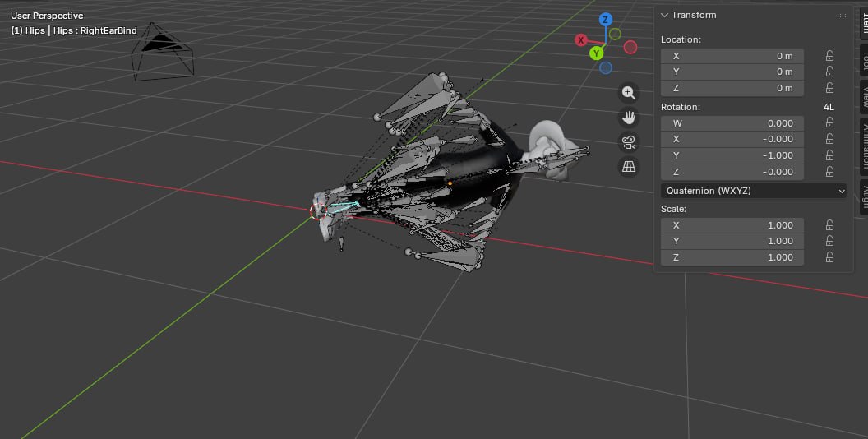The image size is (868, 439).
Task: Switch perspective/orthographic with the grid icon
Action: click(628, 167)
